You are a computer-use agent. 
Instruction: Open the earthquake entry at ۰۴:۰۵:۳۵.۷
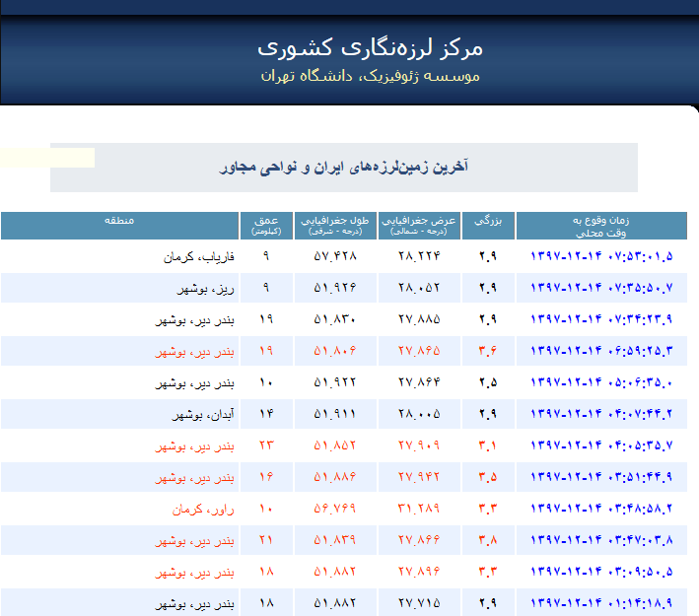[601, 445]
